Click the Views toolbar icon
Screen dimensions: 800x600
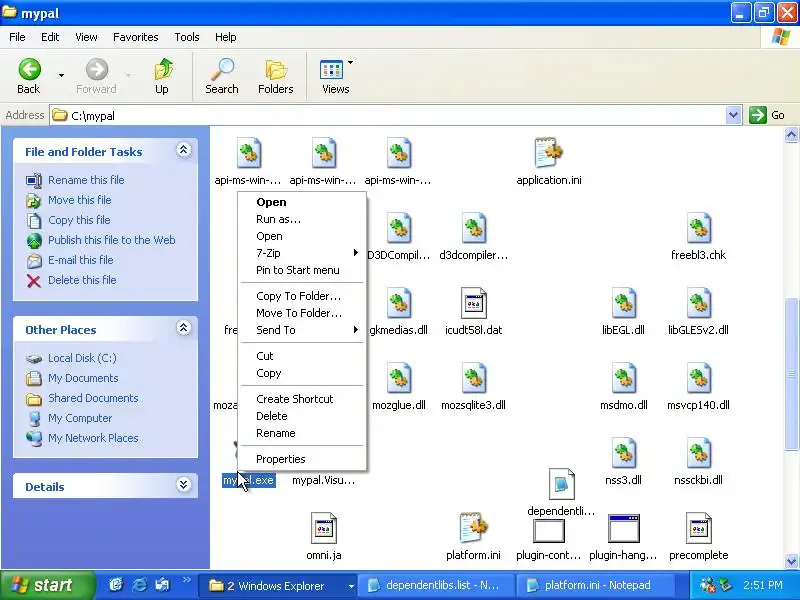point(331,69)
